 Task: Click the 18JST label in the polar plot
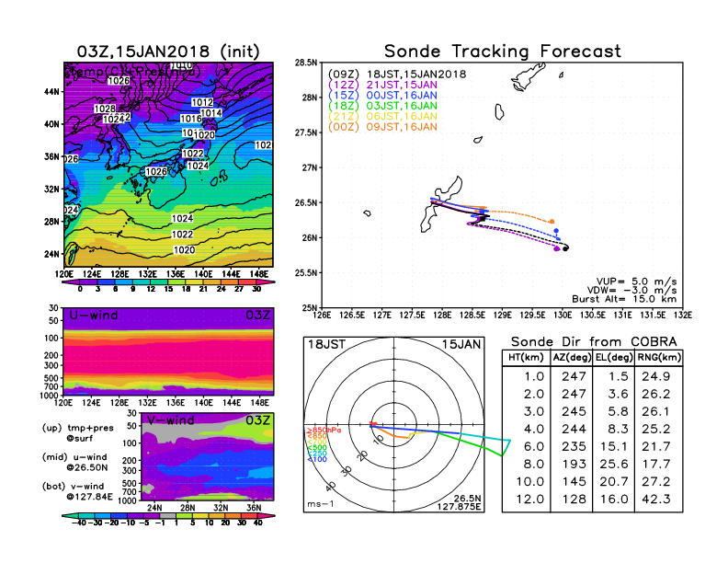point(326,345)
